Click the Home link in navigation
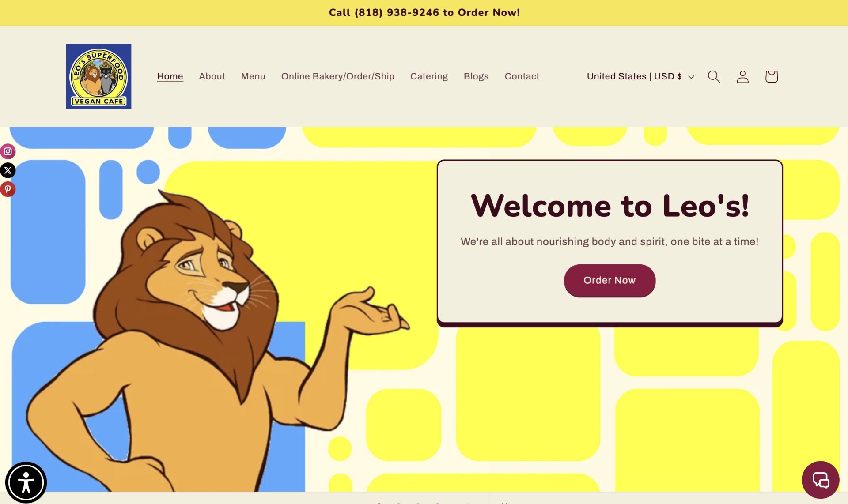 pos(170,76)
